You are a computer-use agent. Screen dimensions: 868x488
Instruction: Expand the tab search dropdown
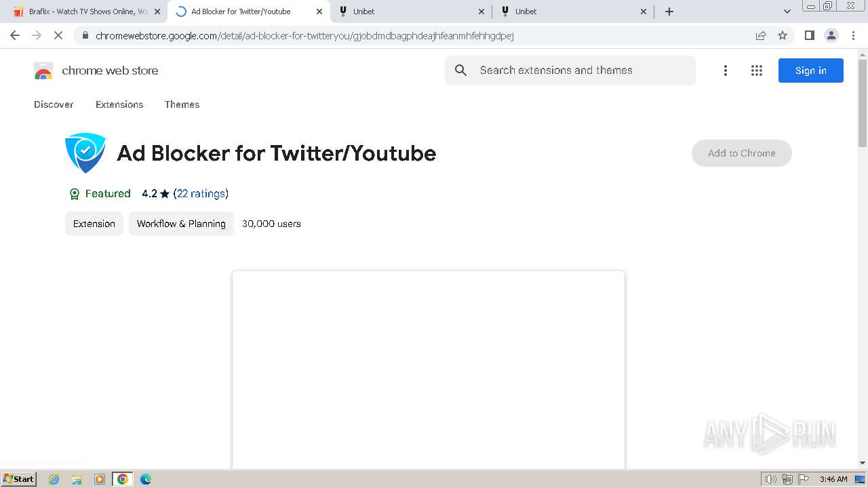click(x=787, y=12)
